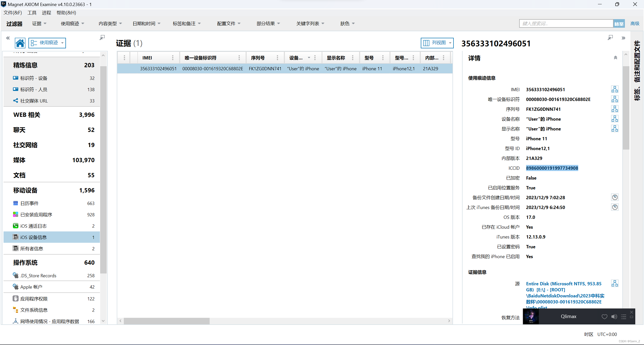Viewport: 644px width, 345px height.
Task: Collapse the 详情 details section
Action: click(x=615, y=58)
